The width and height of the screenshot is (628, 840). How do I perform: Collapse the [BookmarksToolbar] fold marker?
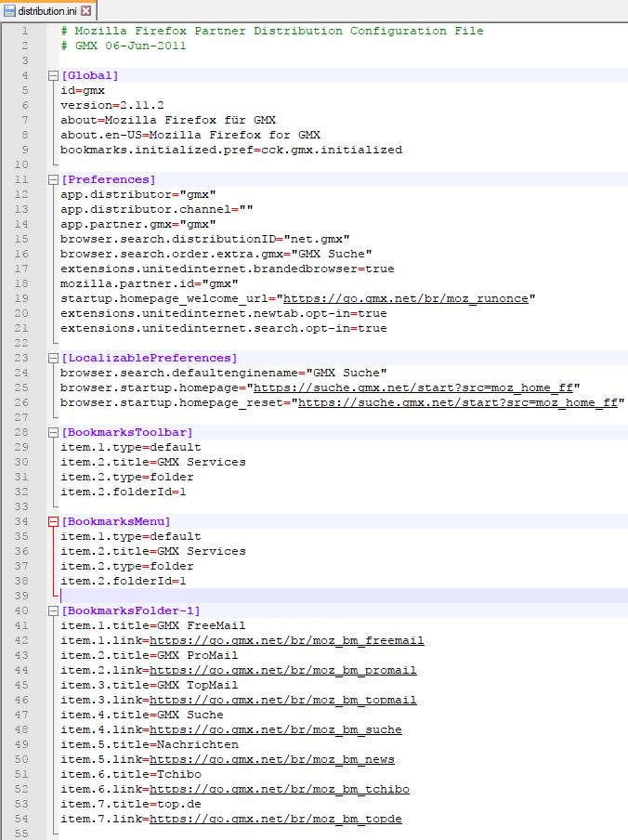(53, 432)
